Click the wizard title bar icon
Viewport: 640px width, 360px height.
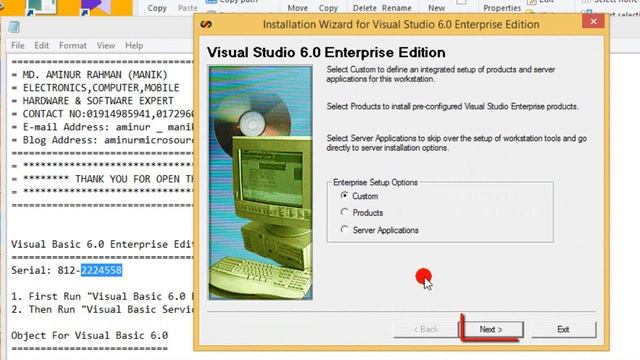pos(206,24)
